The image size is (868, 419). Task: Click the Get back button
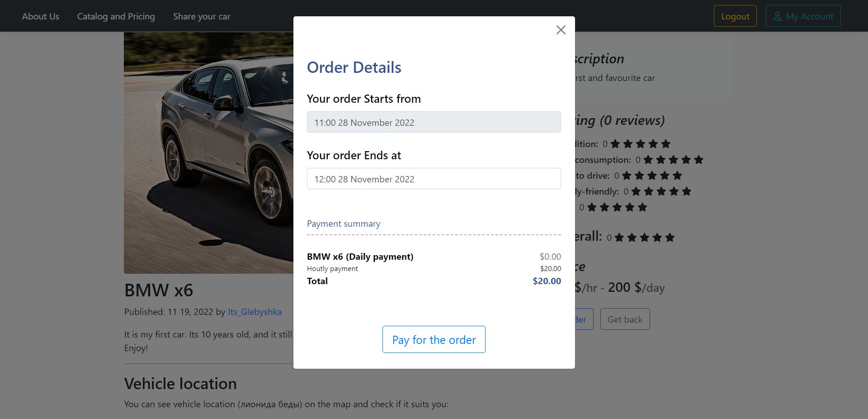625,319
